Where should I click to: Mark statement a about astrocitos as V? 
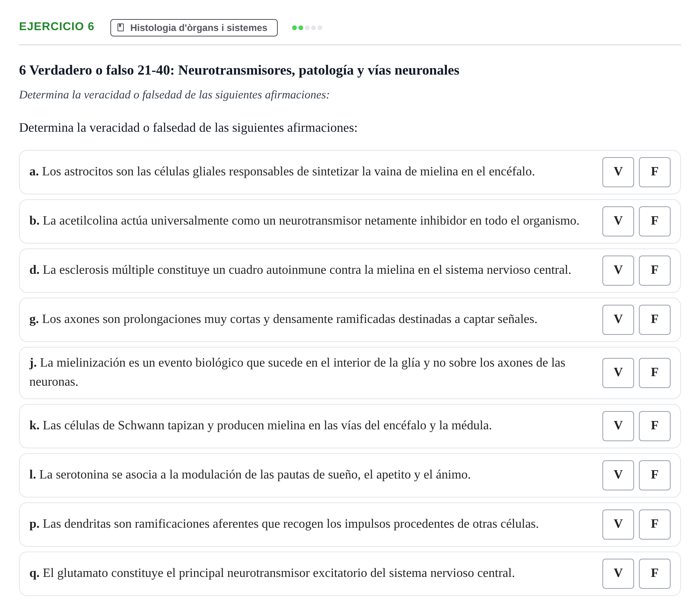click(x=618, y=172)
